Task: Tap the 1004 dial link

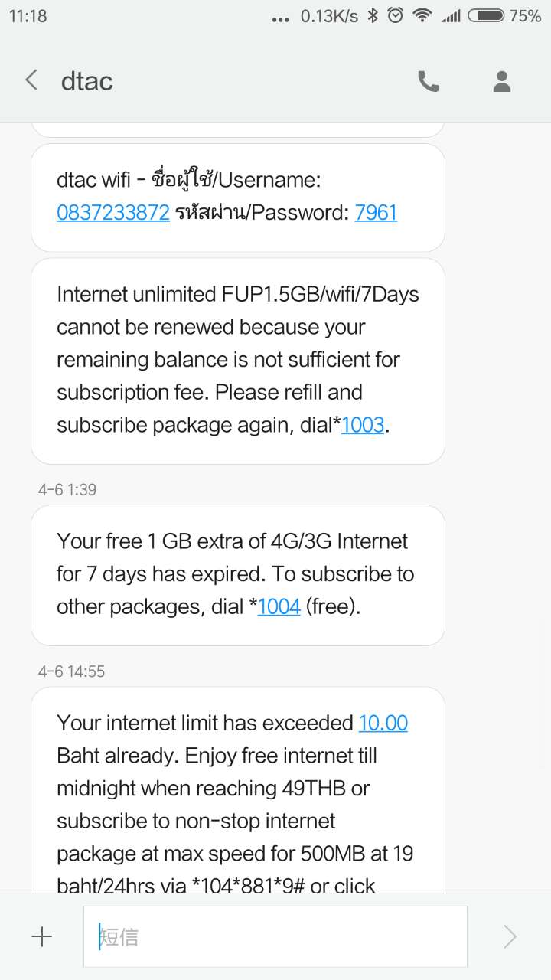Action: click(279, 607)
